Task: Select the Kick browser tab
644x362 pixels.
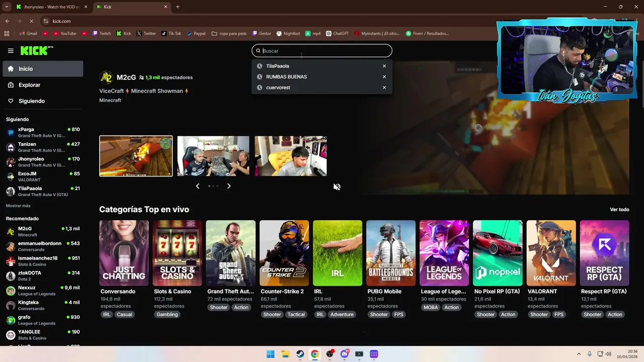Action: [131, 7]
